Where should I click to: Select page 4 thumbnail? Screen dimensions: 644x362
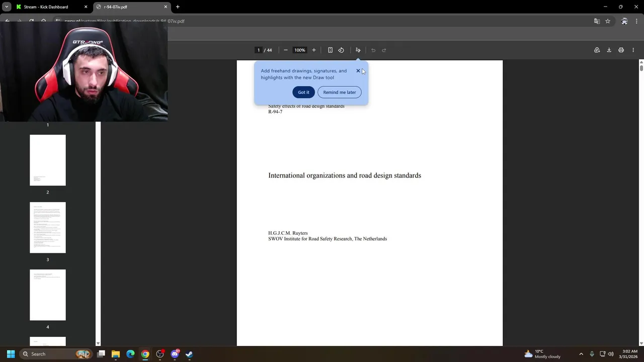[x=48, y=295]
